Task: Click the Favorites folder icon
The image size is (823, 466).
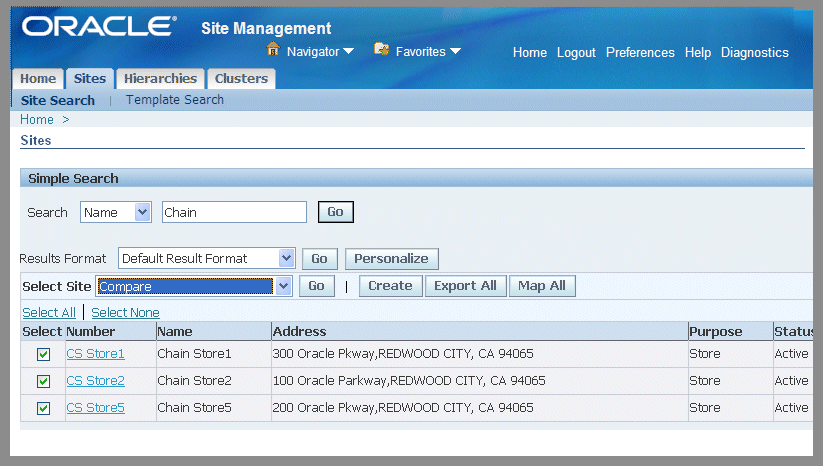Action: pyautogui.click(x=382, y=49)
